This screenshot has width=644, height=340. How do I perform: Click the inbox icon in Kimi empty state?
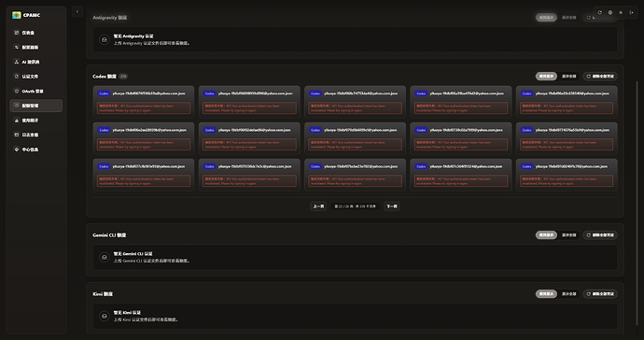[105, 316]
